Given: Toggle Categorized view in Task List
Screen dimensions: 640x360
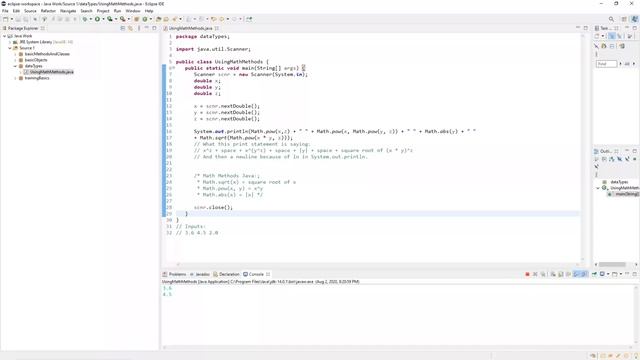Looking at the screenshot, I should (611, 36).
